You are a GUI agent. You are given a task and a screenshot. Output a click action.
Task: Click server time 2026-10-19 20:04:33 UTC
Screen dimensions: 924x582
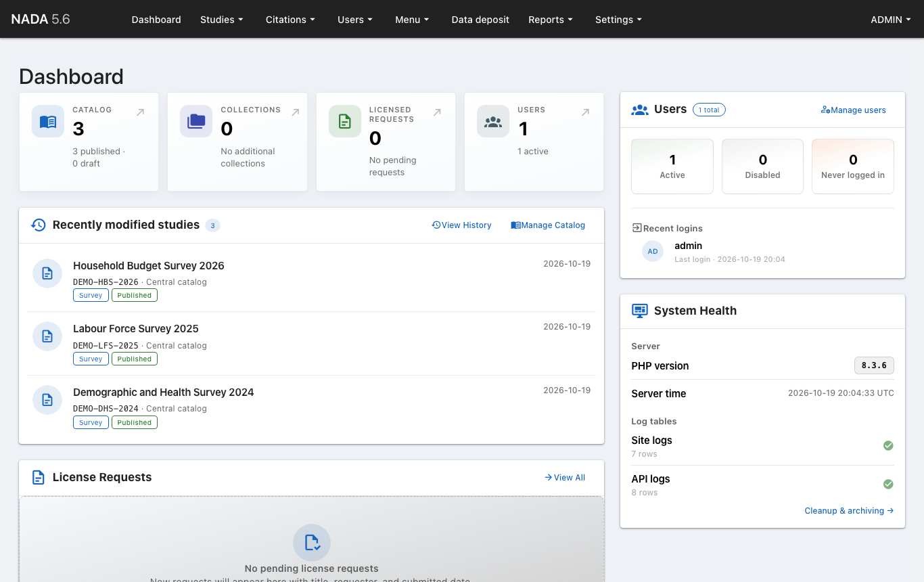pyautogui.click(x=841, y=393)
